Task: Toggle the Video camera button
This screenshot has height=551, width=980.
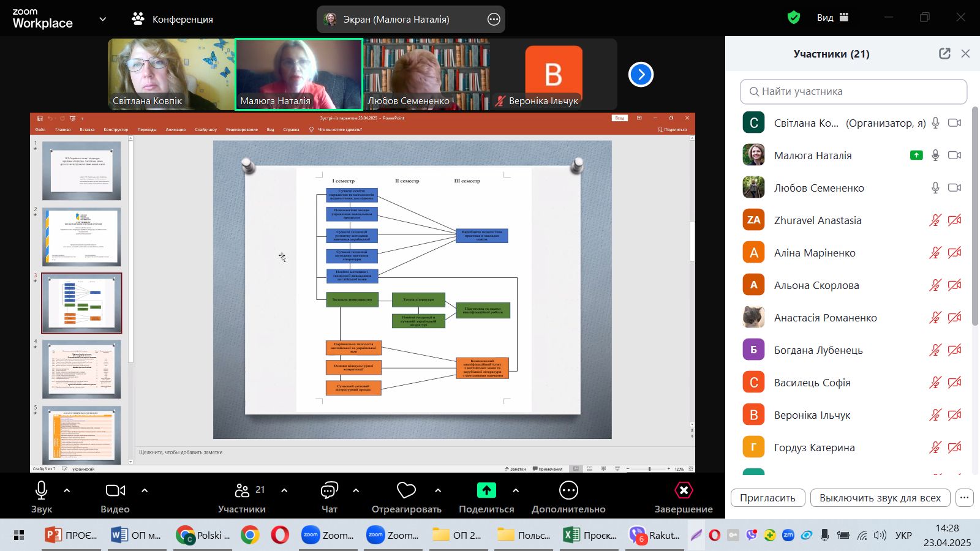Action: 115,490
